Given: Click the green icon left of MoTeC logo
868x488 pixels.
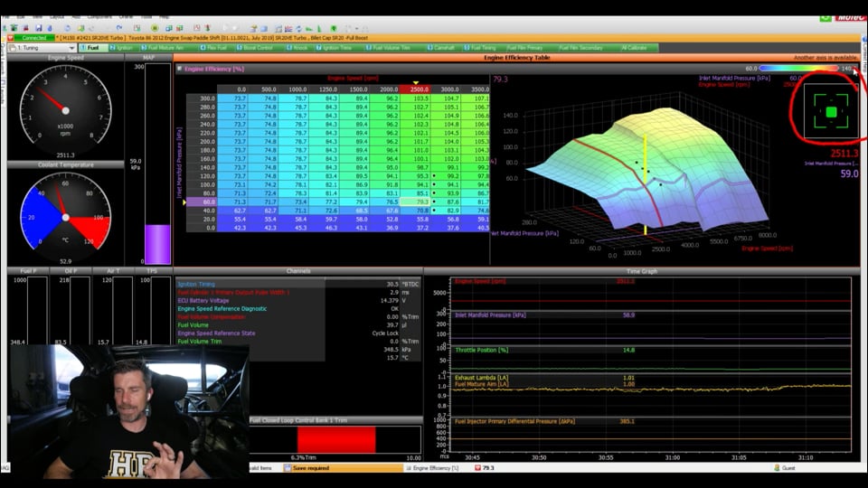Looking at the screenshot, I should click(x=826, y=18).
